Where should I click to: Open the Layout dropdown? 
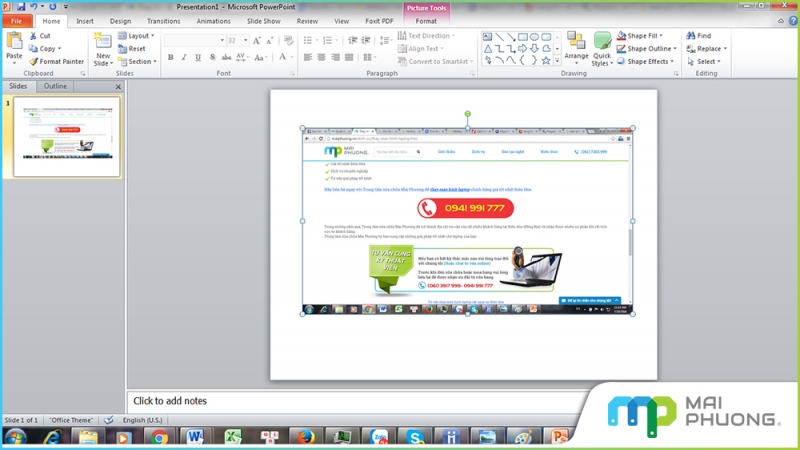tap(136, 36)
